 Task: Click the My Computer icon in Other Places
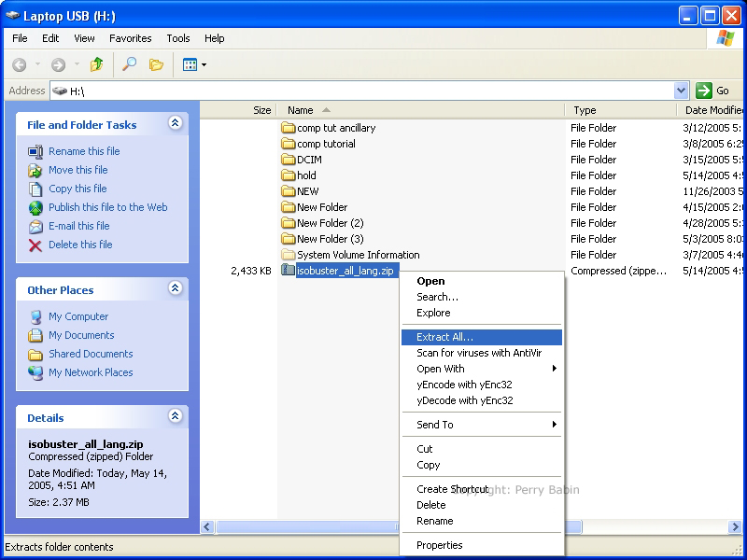(35, 316)
